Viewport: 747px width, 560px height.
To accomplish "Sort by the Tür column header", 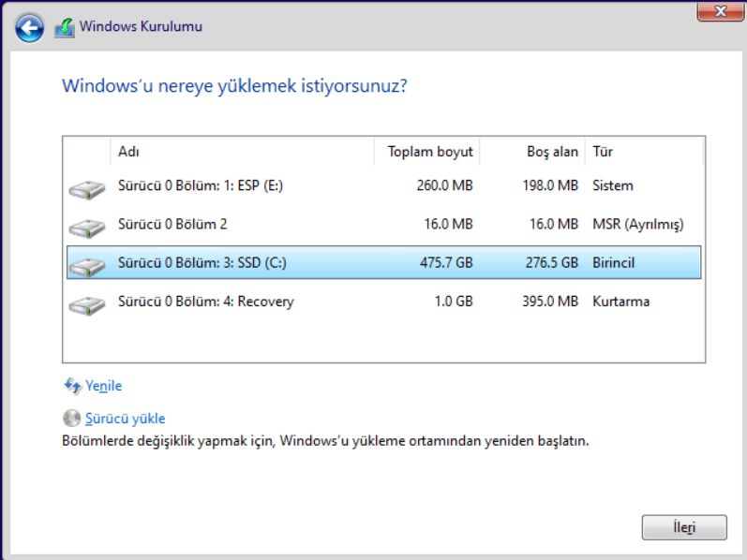I will 644,152.
